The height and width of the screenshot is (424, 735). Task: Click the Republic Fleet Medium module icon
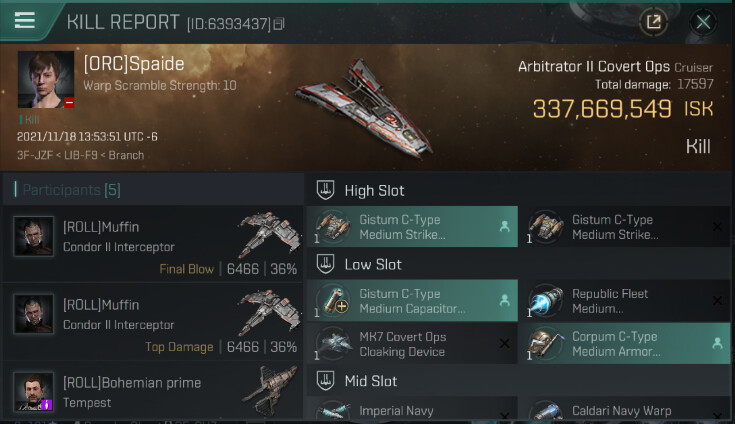pyautogui.click(x=546, y=301)
